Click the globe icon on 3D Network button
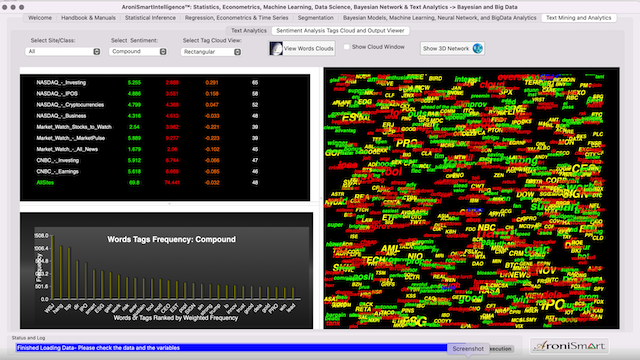 pyautogui.click(x=477, y=48)
